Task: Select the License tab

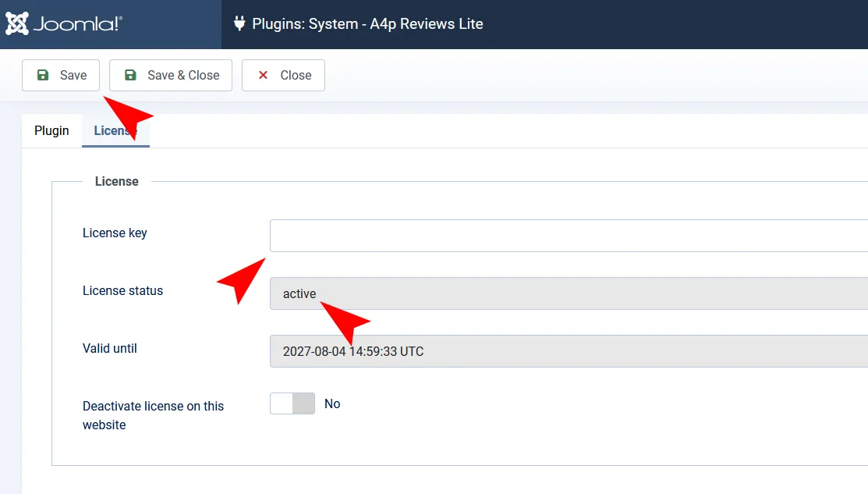Action: tap(115, 130)
